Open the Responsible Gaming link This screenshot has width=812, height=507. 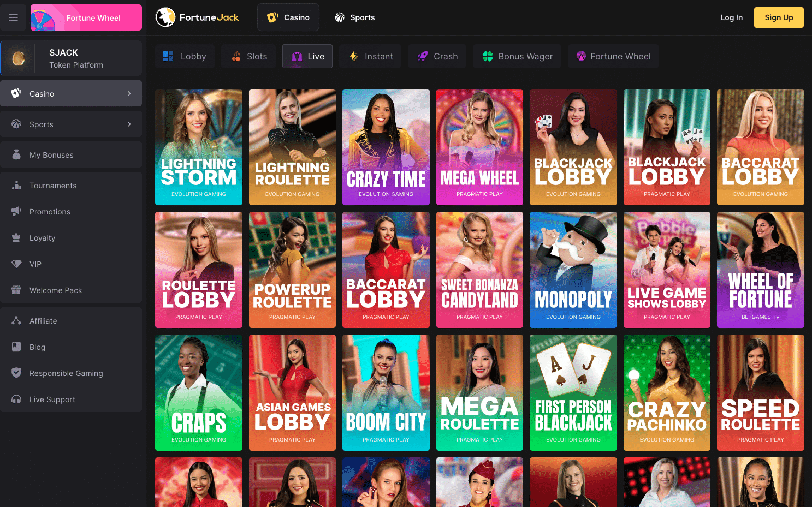(x=71, y=373)
